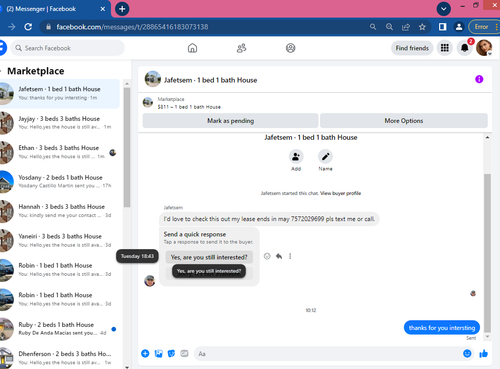The image size is (500, 369).
Task: Open Jayjay 3 beds 3 baths House chat
Action: (x=60, y=123)
